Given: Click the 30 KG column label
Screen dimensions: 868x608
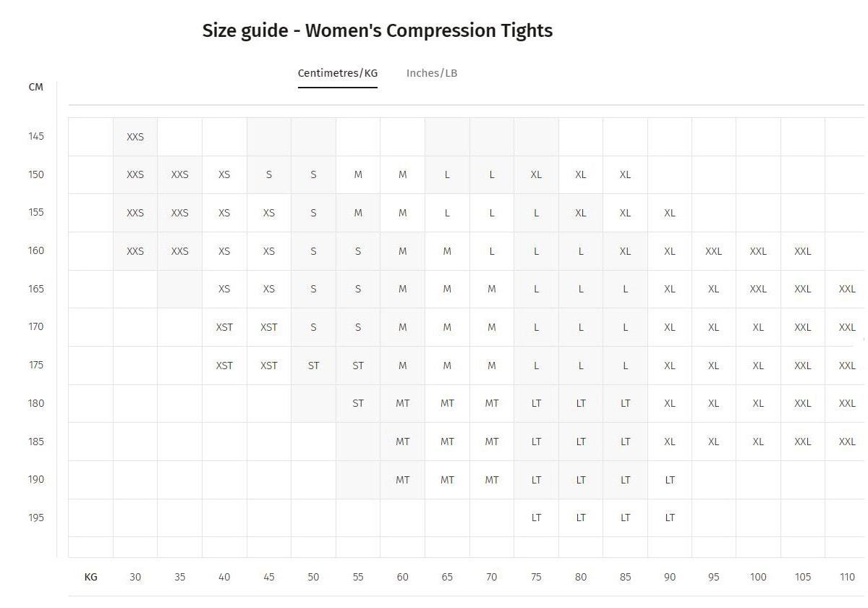Looking at the screenshot, I should point(135,577).
